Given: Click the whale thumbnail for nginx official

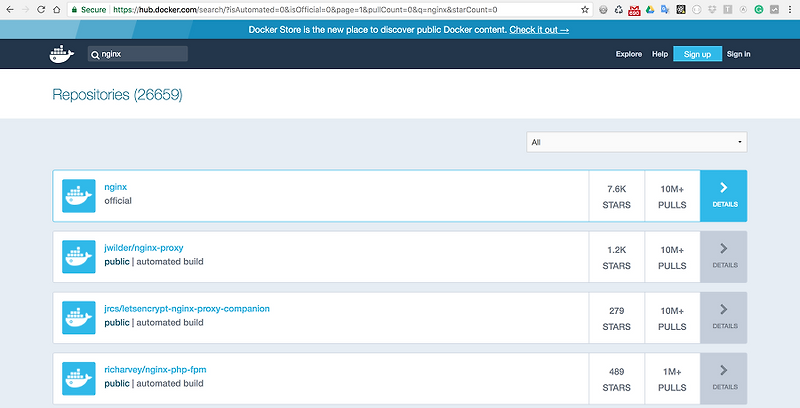Looking at the screenshot, I should pyautogui.click(x=79, y=196).
